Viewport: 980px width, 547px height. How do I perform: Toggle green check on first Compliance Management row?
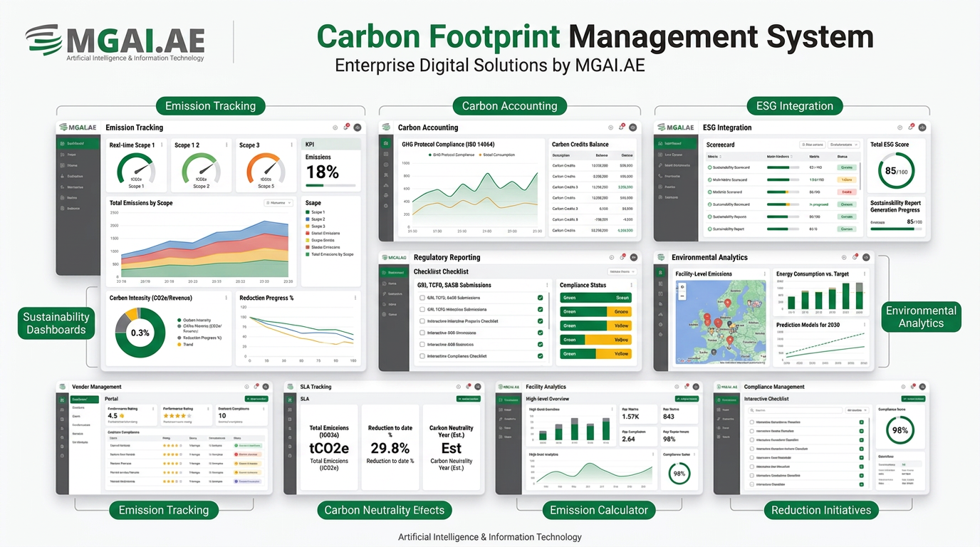coord(862,422)
